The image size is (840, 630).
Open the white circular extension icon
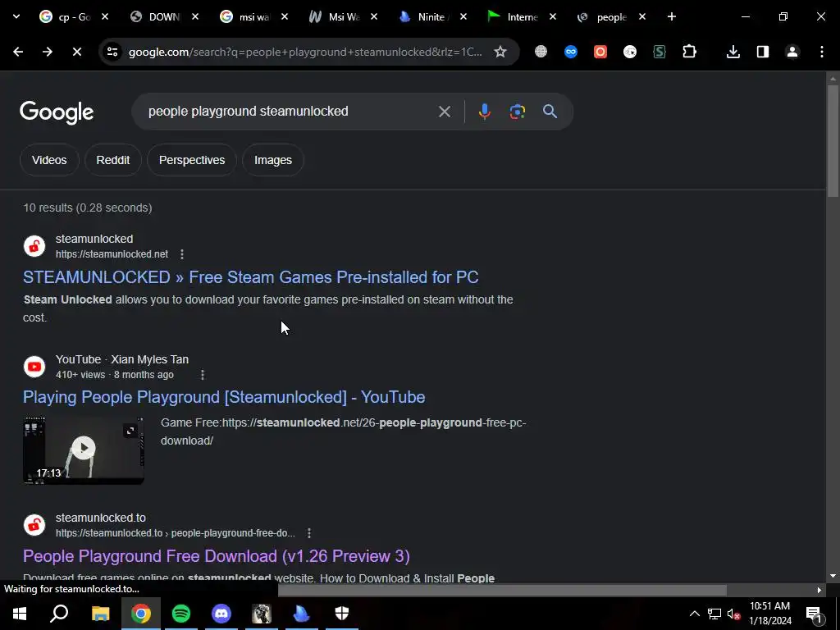point(630,52)
